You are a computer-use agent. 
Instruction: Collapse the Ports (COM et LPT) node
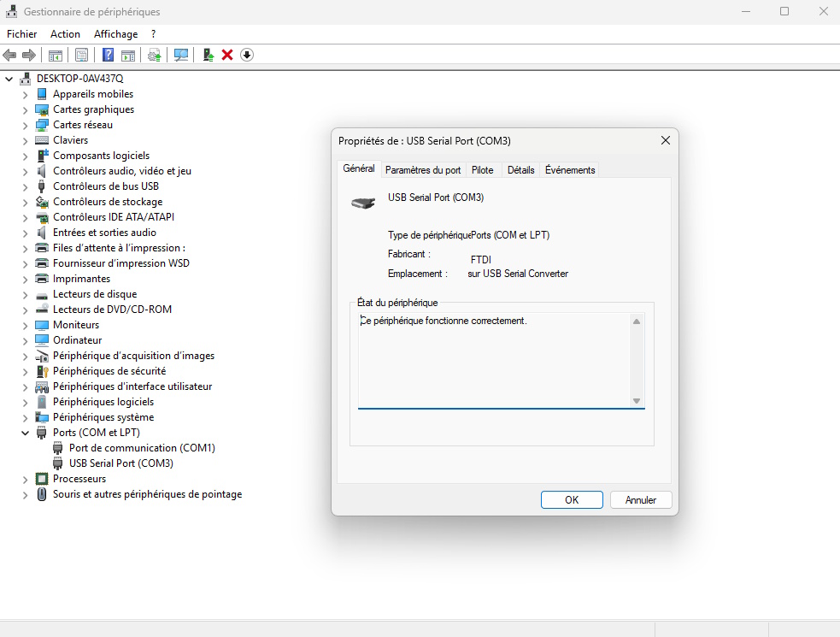point(25,433)
